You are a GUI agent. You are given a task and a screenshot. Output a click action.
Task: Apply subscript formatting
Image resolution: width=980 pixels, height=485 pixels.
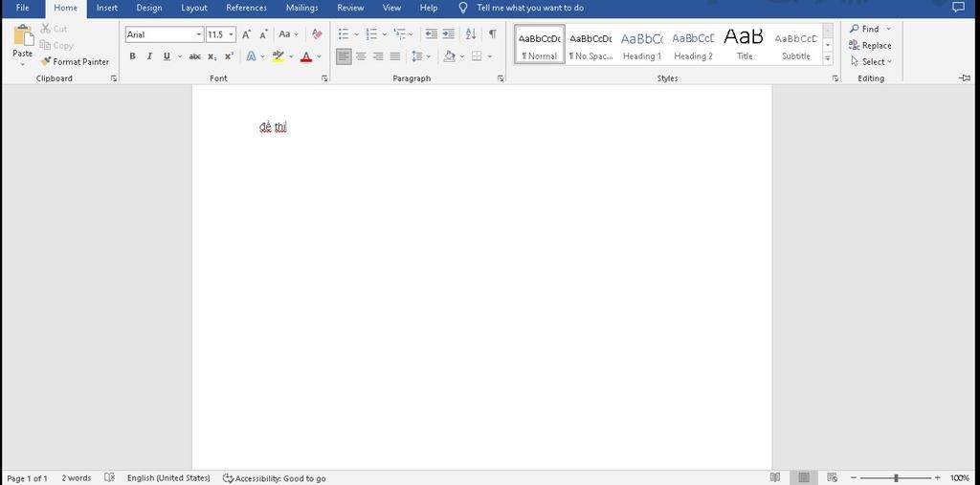click(212, 56)
